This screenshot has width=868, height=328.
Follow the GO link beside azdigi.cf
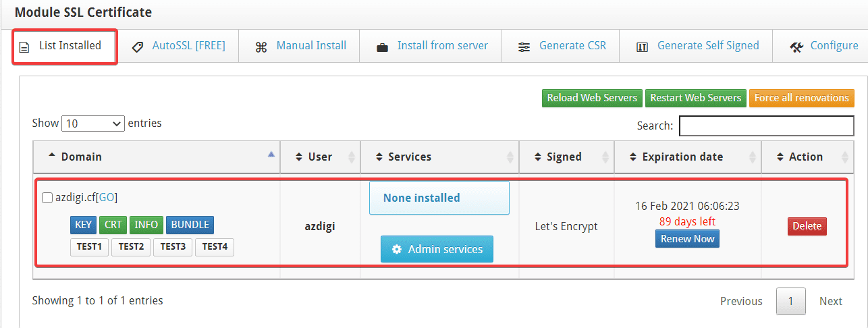[x=107, y=198]
